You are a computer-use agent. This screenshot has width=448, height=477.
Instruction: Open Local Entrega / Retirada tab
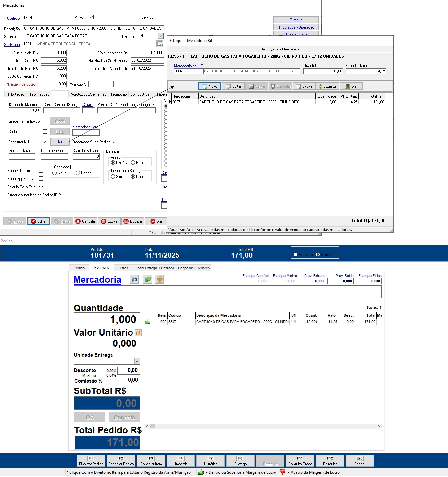tap(155, 268)
